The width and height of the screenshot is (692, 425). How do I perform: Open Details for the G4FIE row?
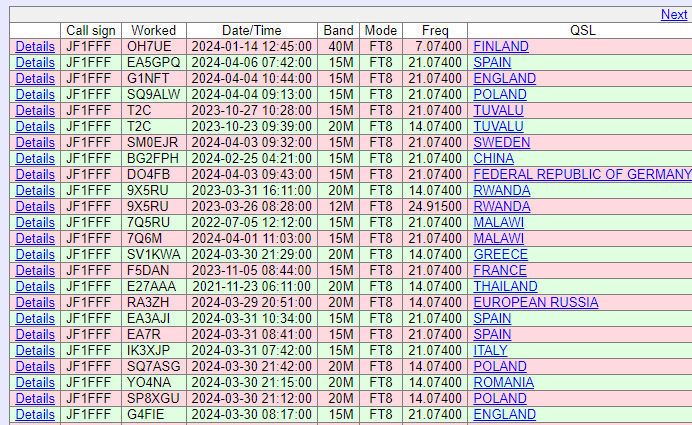pyautogui.click(x=35, y=415)
